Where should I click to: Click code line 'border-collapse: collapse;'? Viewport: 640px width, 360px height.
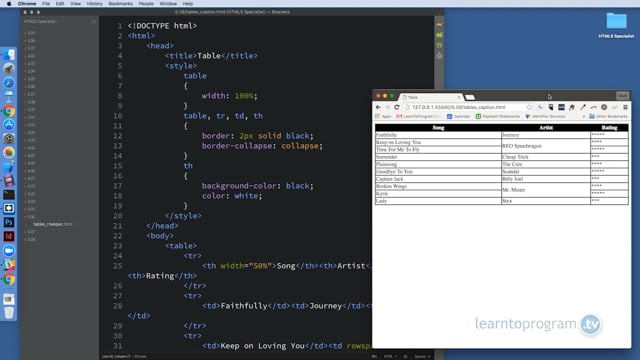pyautogui.click(x=262, y=146)
